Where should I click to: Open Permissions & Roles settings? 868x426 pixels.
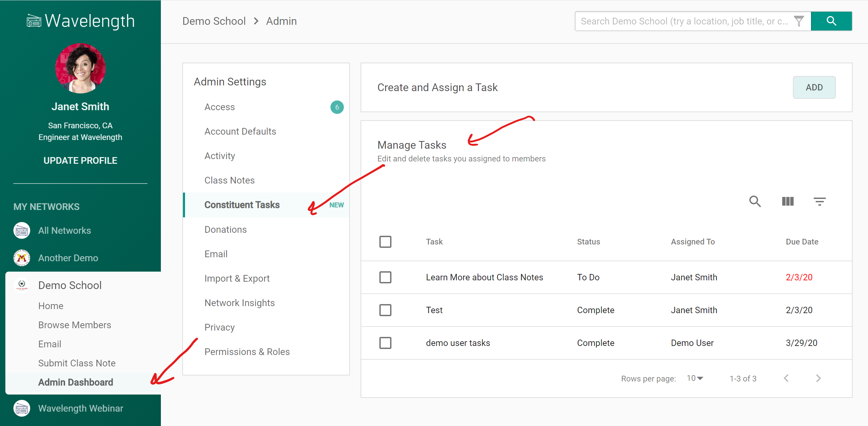pos(247,352)
